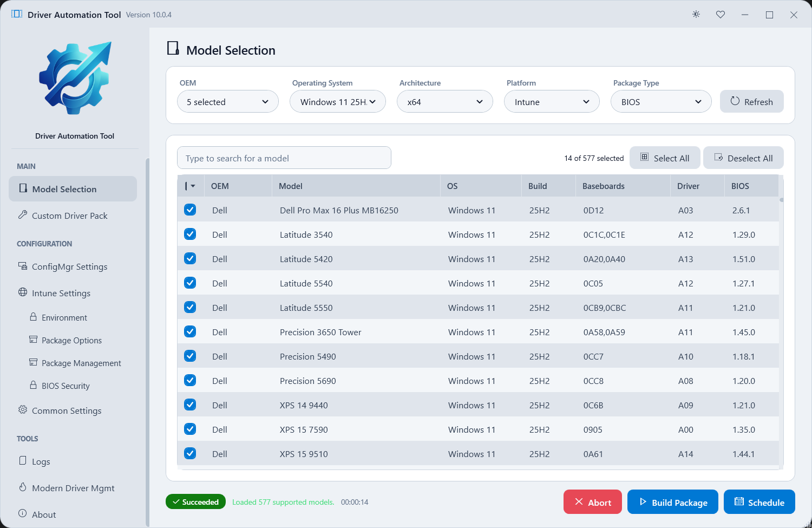Click the Select All button

point(665,158)
